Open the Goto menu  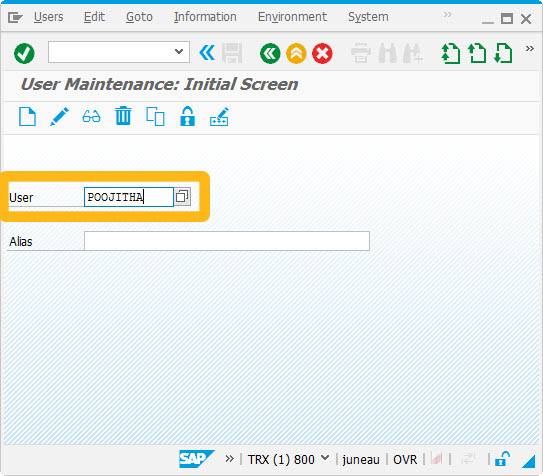point(139,17)
